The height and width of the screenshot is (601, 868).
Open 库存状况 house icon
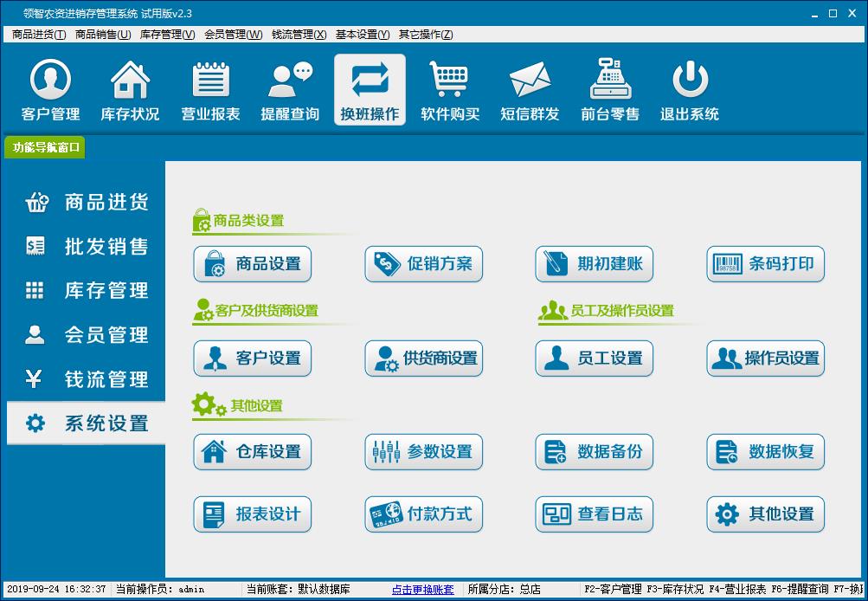(130, 90)
